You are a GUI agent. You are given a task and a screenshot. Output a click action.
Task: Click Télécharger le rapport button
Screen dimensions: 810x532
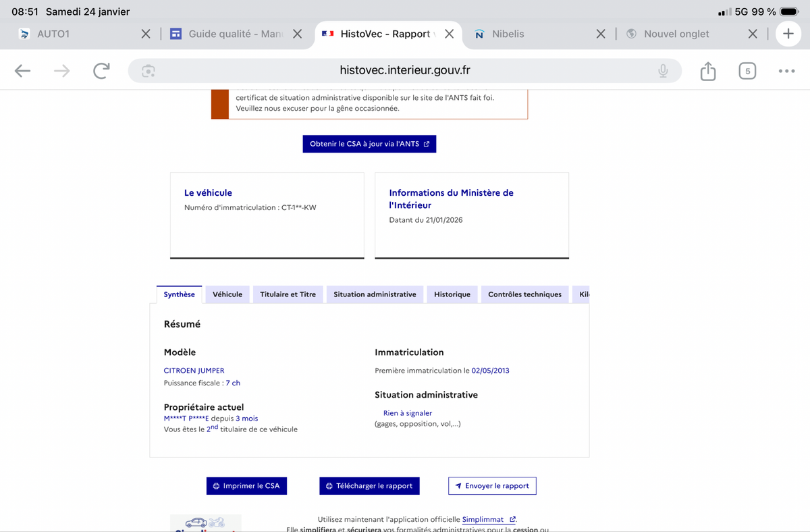[x=369, y=486]
